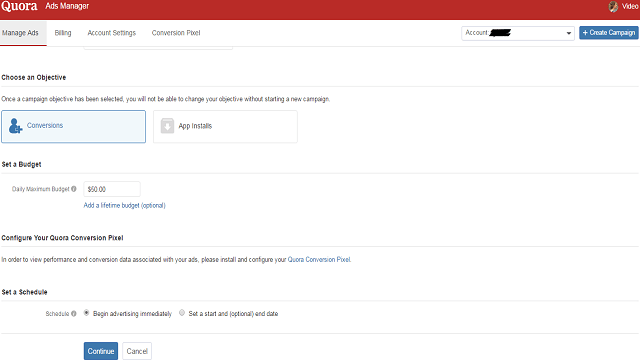Screen dimensions: 640x360
Task: Click Add a lifetime budget link
Action: pyautogui.click(x=124, y=205)
